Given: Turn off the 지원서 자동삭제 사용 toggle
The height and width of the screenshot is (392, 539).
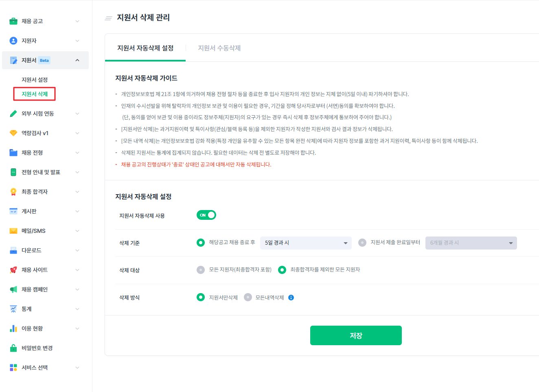Looking at the screenshot, I should tap(206, 215).
